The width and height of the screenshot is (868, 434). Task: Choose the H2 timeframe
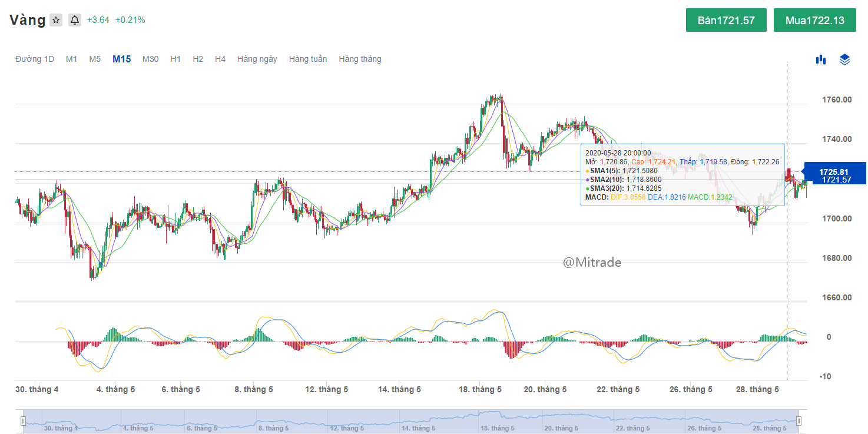pos(198,59)
